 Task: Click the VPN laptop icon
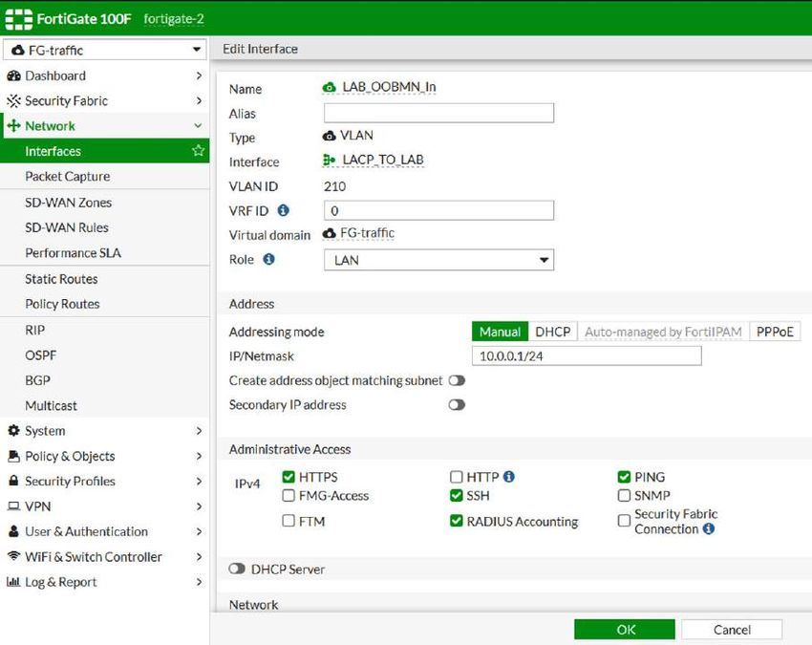coord(13,506)
